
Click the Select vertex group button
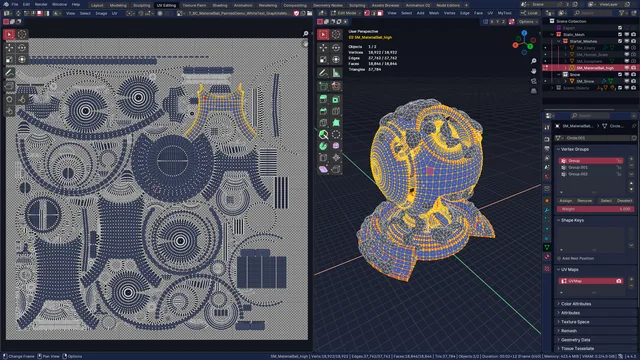606,201
